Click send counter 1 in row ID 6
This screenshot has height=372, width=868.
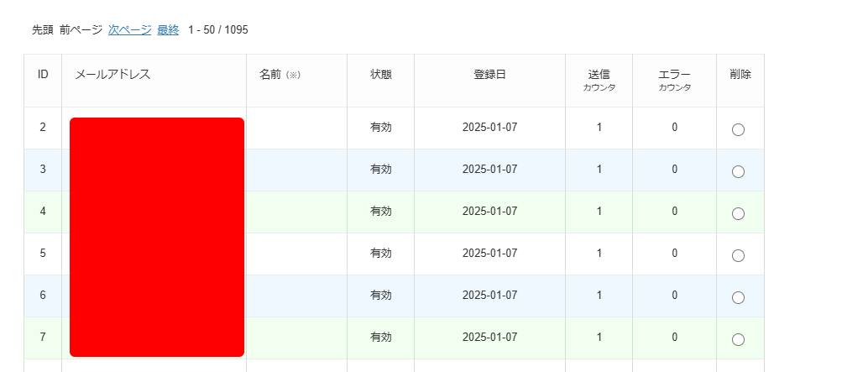coord(599,295)
